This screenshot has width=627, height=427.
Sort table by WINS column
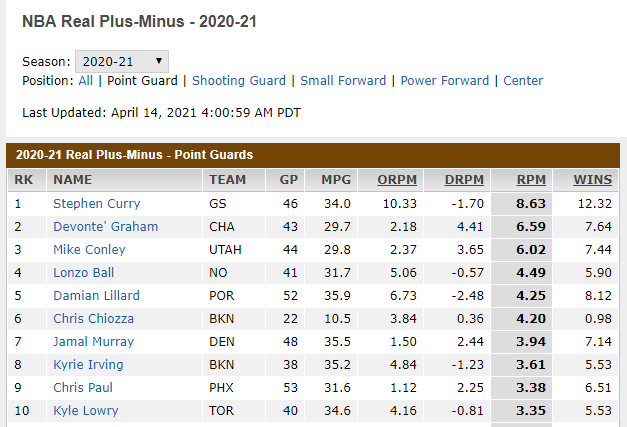(x=593, y=180)
